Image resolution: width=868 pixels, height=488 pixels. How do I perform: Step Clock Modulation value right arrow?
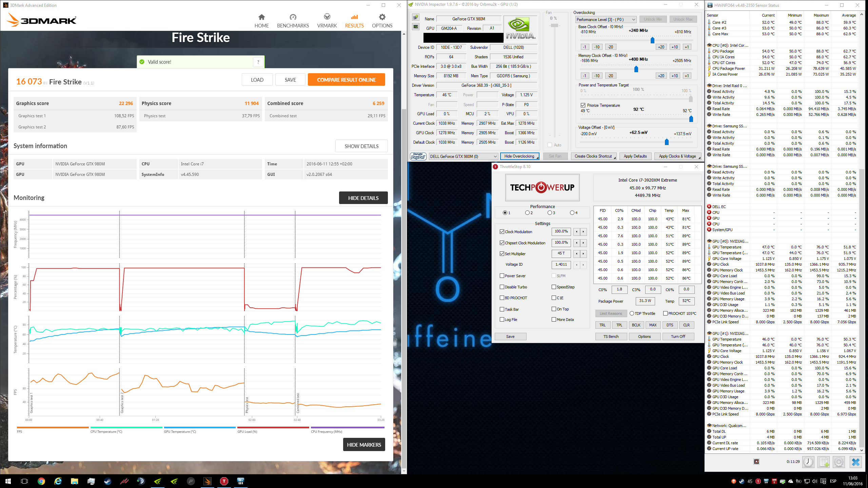(583, 232)
